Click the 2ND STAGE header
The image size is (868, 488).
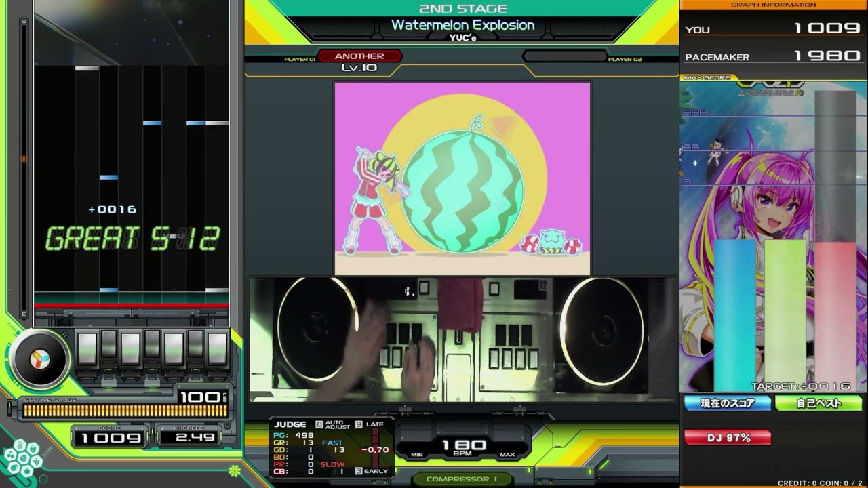coord(463,8)
